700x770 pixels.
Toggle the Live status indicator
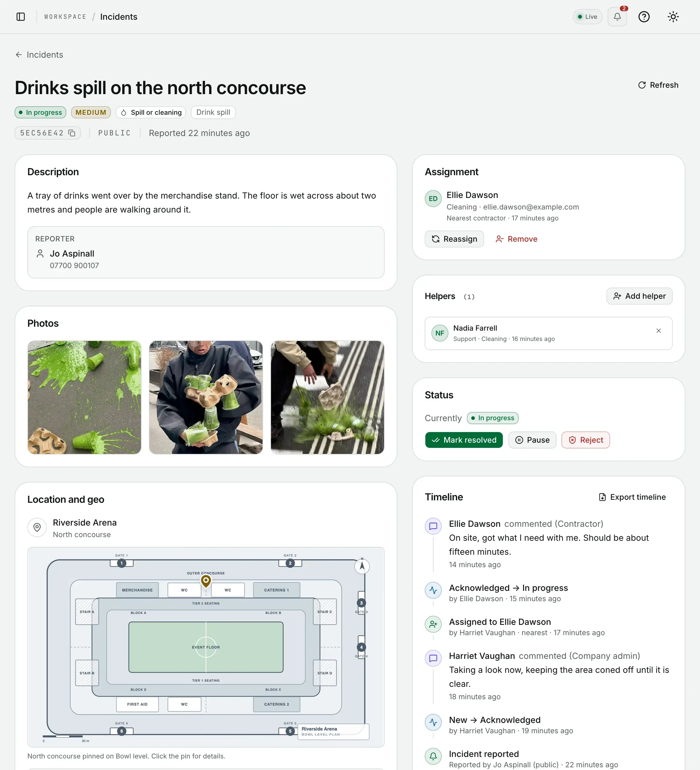coord(587,17)
